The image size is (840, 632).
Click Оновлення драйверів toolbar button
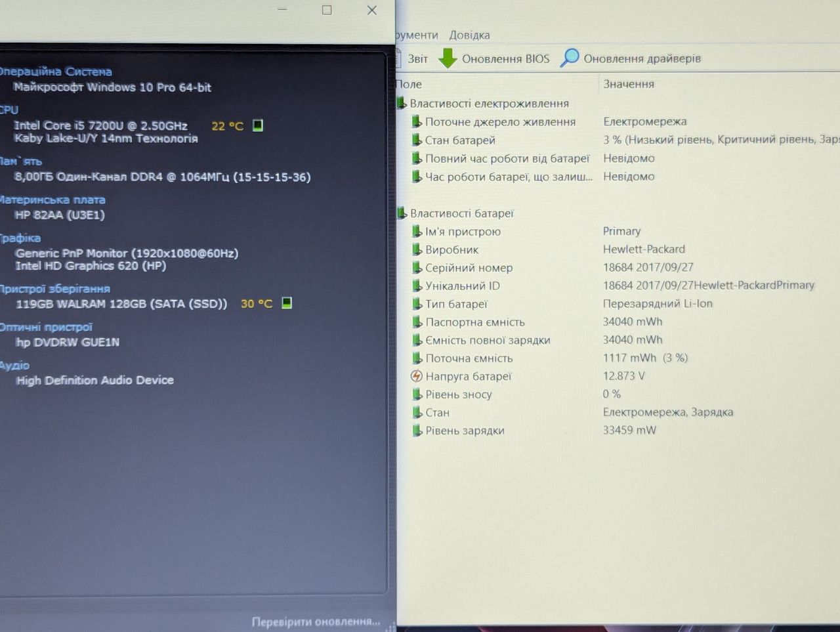point(631,58)
